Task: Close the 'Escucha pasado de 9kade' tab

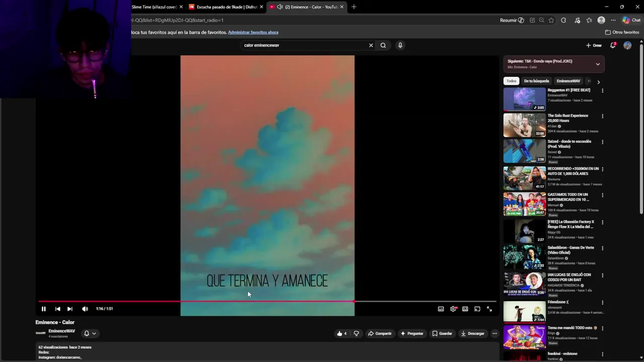Action: click(x=261, y=7)
